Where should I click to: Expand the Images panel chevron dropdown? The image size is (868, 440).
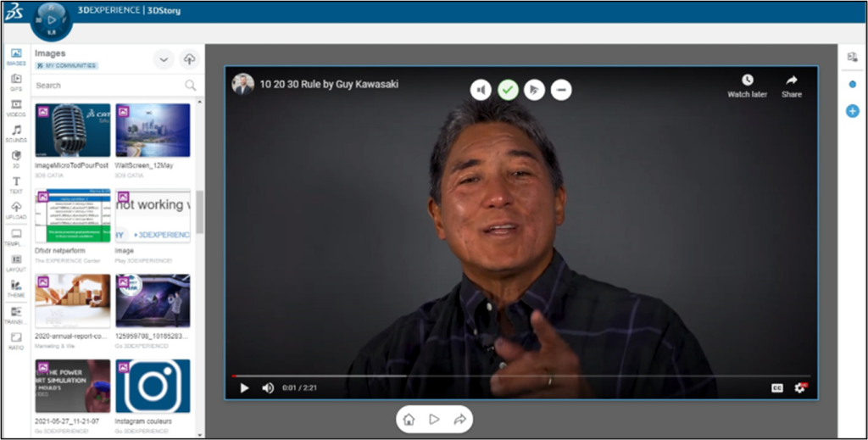[x=164, y=59]
